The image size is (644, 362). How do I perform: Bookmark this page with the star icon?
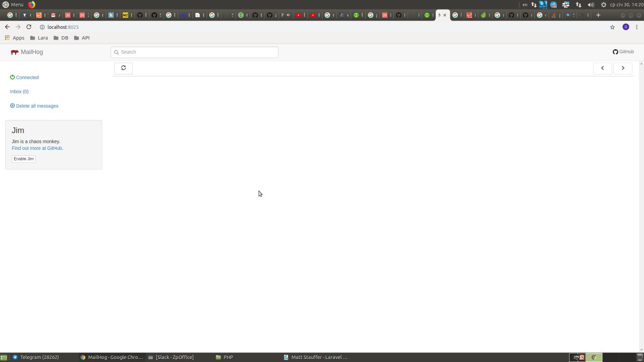pyautogui.click(x=612, y=27)
